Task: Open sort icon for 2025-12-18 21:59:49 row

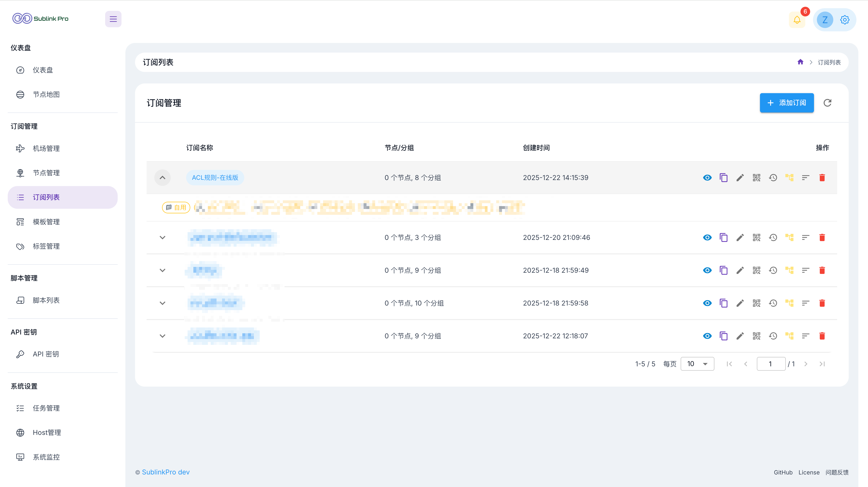Action: click(x=806, y=271)
